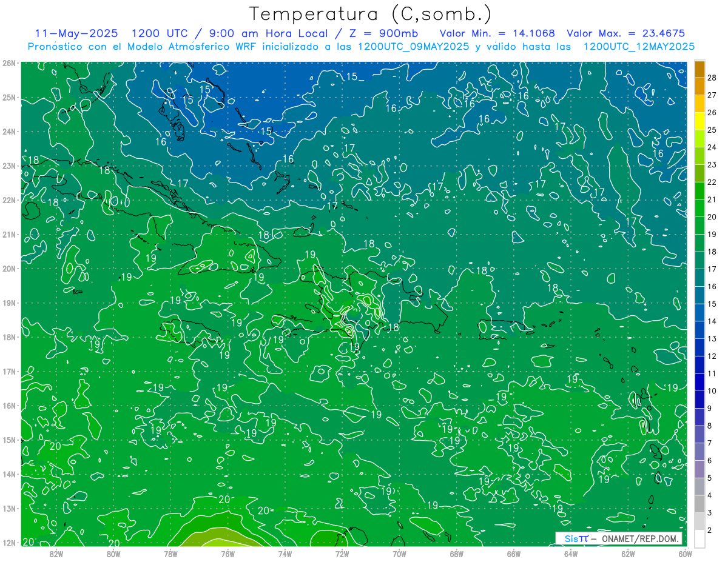Click the 20N latitude axis label

(x=8, y=269)
